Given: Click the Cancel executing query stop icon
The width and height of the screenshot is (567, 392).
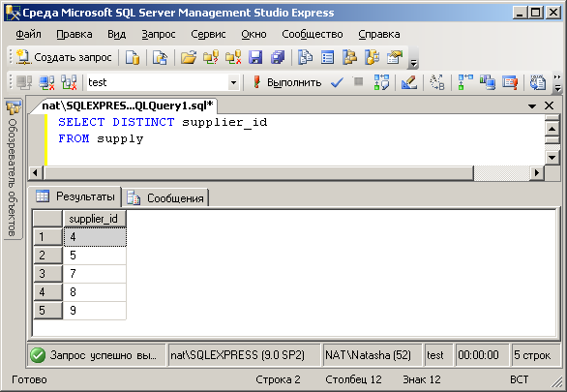Looking at the screenshot, I should 358,82.
